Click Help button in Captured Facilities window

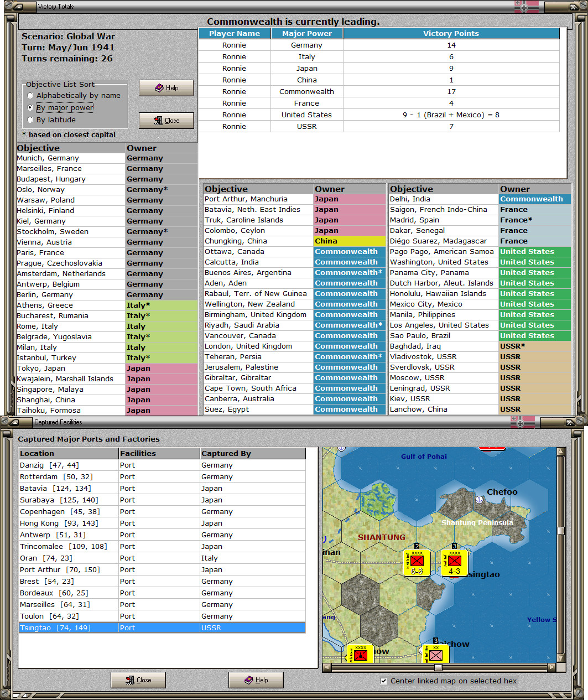pos(256,680)
